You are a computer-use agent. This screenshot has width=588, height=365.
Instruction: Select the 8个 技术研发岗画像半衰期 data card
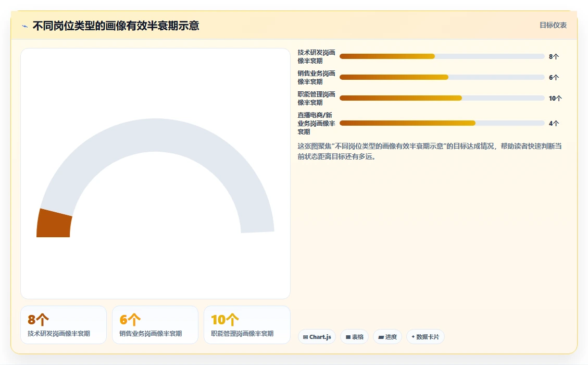[x=64, y=325]
